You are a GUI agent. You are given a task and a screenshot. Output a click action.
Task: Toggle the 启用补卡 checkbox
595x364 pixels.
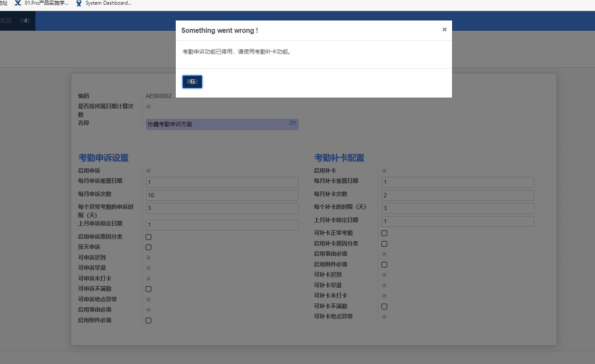(384, 171)
